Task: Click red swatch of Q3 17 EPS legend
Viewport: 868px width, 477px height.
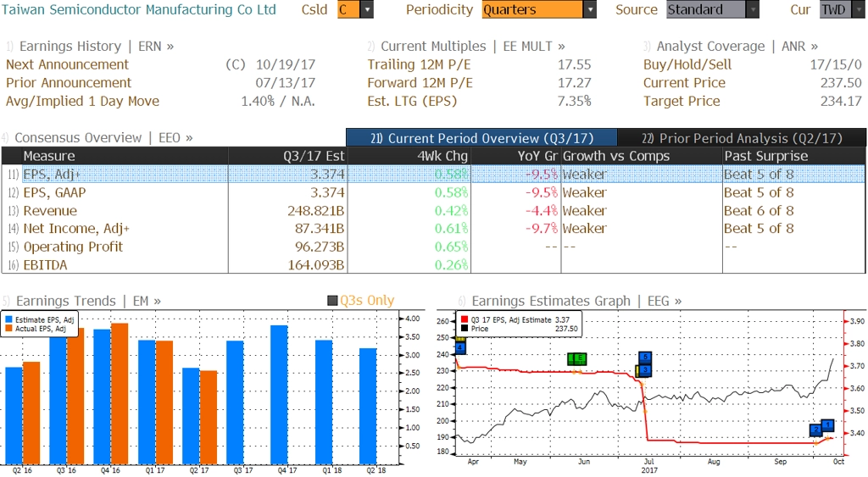Action: pyautogui.click(x=465, y=320)
